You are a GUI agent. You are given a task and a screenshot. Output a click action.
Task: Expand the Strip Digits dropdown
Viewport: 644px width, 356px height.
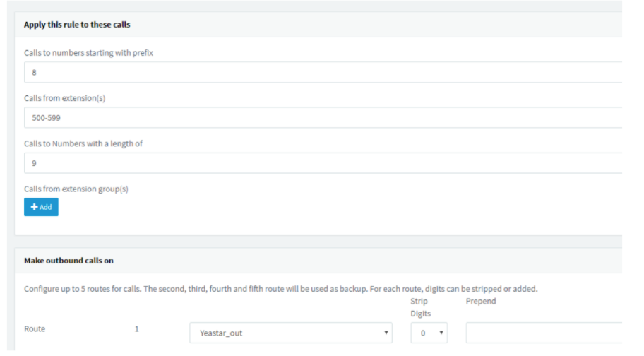click(x=429, y=333)
